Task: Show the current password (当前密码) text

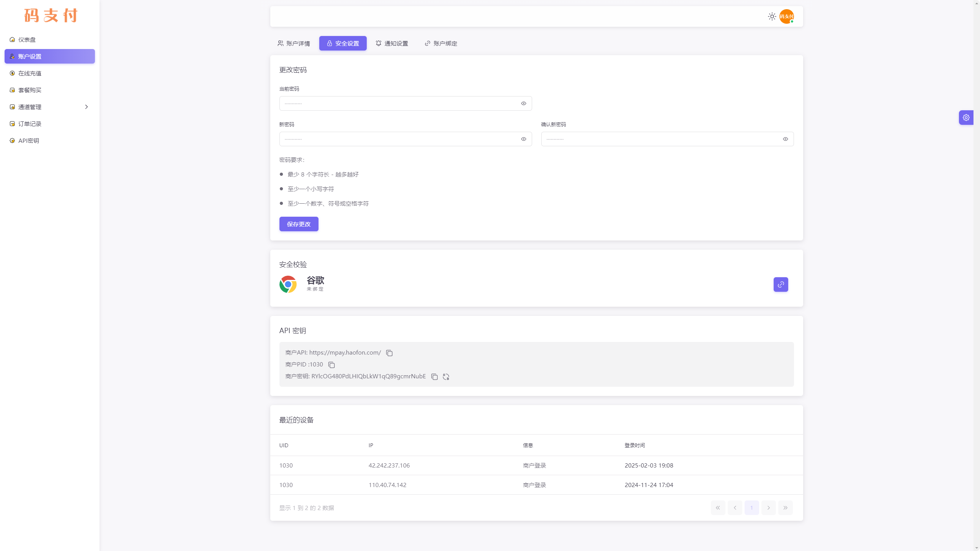Action: point(523,103)
